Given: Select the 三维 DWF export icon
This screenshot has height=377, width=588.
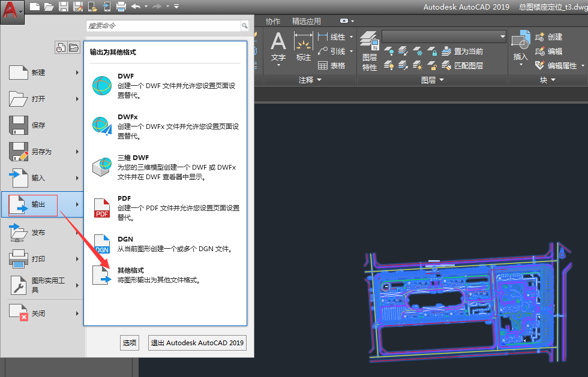Looking at the screenshot, I should pyautogui.click(x=102, y=167).
